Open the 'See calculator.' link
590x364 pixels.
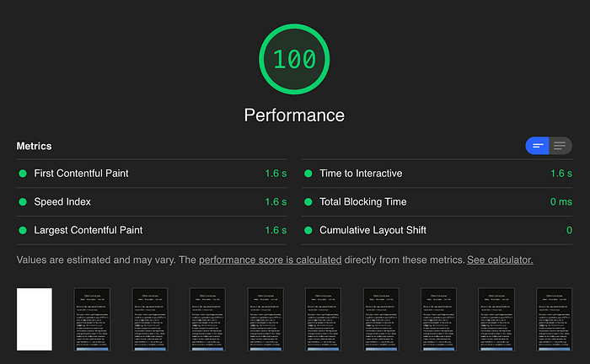pos(500,260)
